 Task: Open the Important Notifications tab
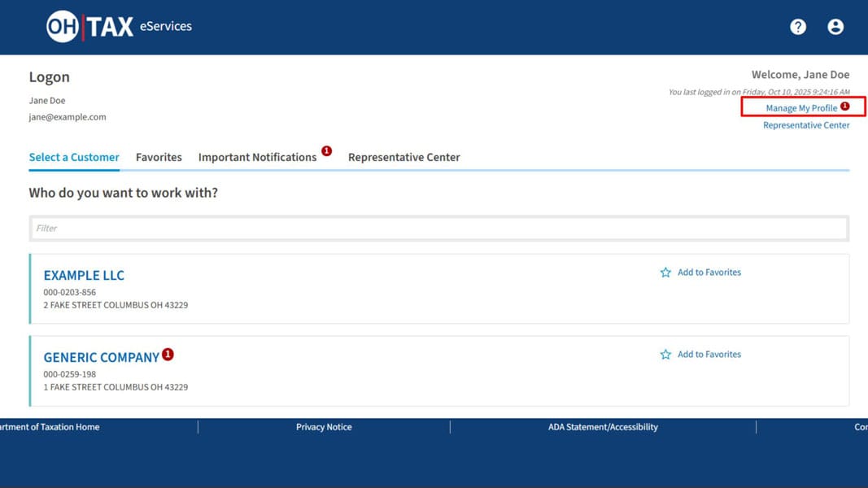[257, 157]
